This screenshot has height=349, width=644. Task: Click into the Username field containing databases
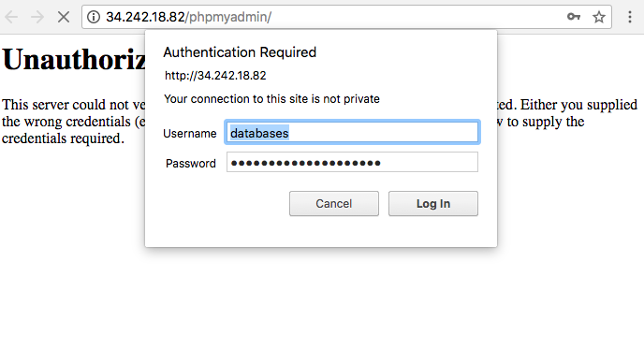point(352,132)
